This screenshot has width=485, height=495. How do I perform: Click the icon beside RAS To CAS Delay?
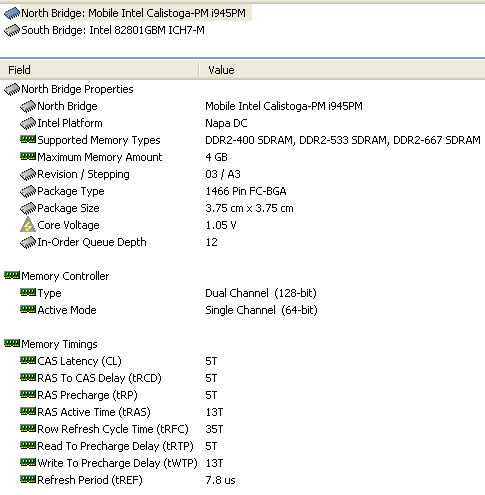point(28,378)
